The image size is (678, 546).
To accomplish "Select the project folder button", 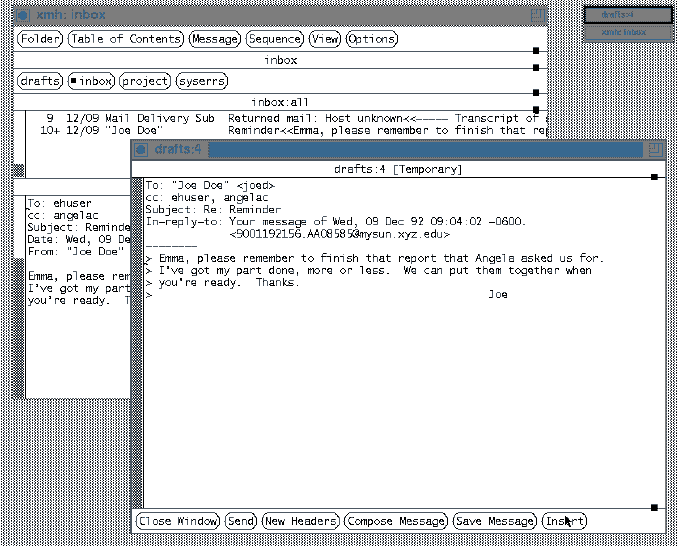I will 144,80.
